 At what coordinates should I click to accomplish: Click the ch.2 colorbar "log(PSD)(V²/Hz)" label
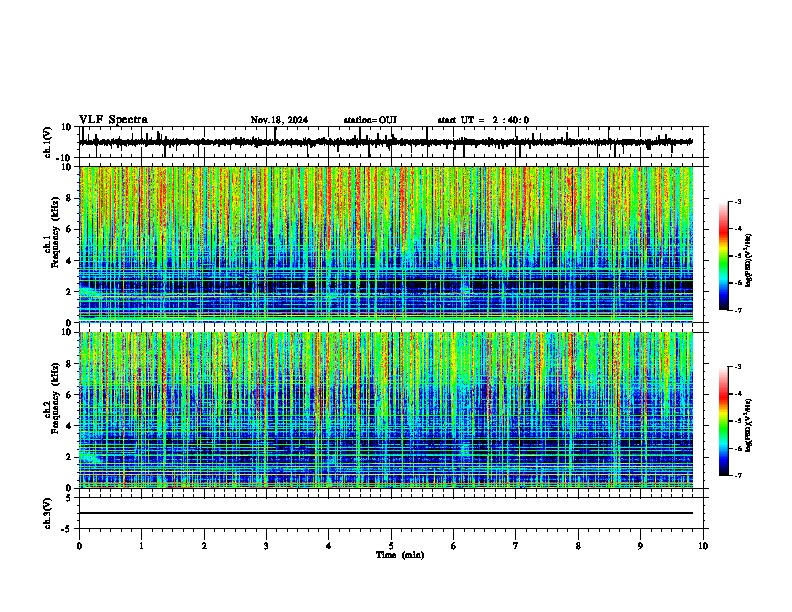pyautogui.click(x=749, y=425)
